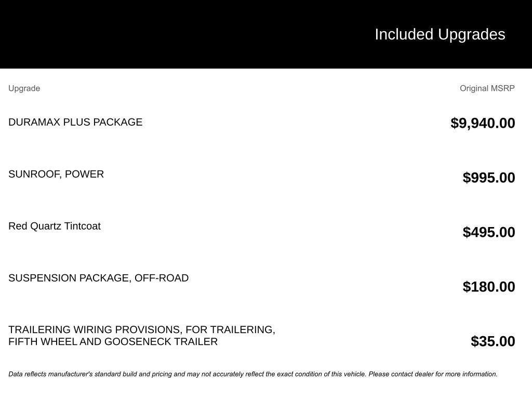The image size is (532, 399).
Task: Click the $9,940.00 price
Action: click(483, 123)
